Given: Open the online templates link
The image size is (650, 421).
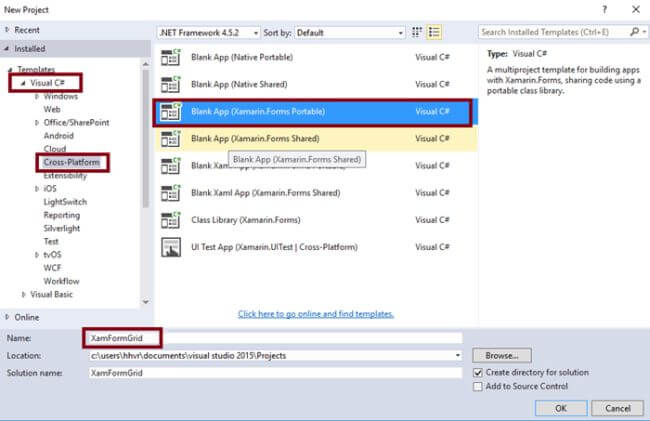Looking at the screenshot, I should tap(315, 314).
